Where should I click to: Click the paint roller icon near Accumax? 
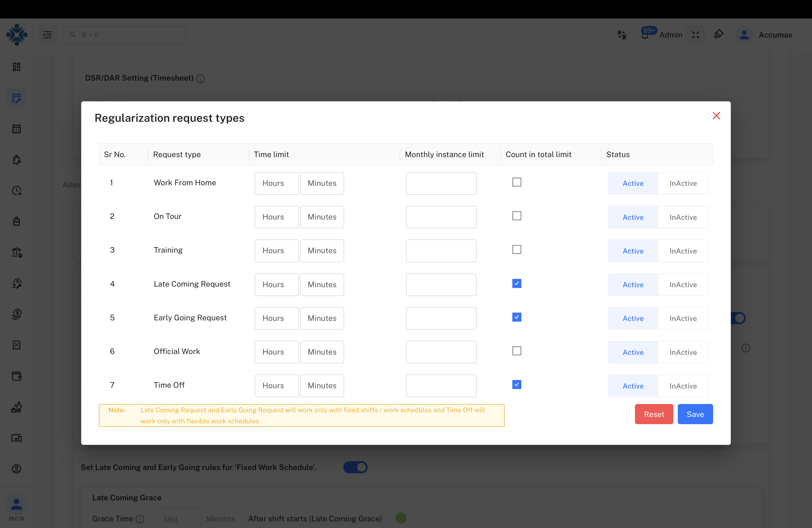719,35
